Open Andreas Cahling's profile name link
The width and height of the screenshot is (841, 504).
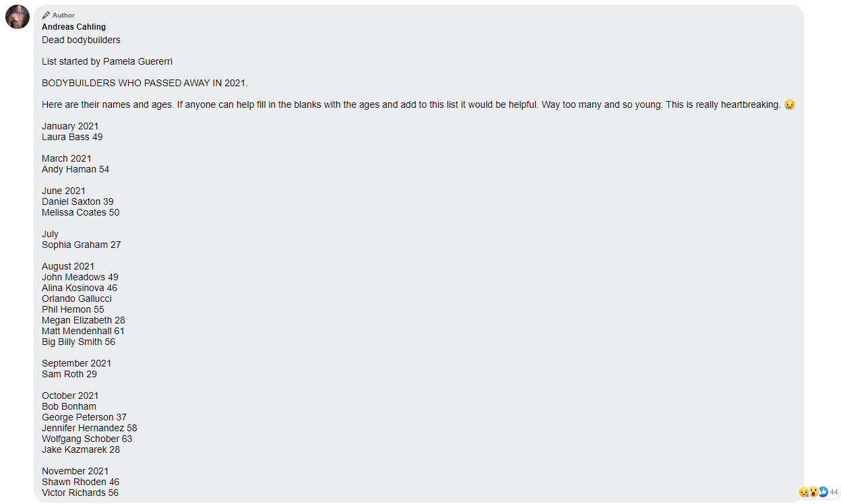(73, 27)
